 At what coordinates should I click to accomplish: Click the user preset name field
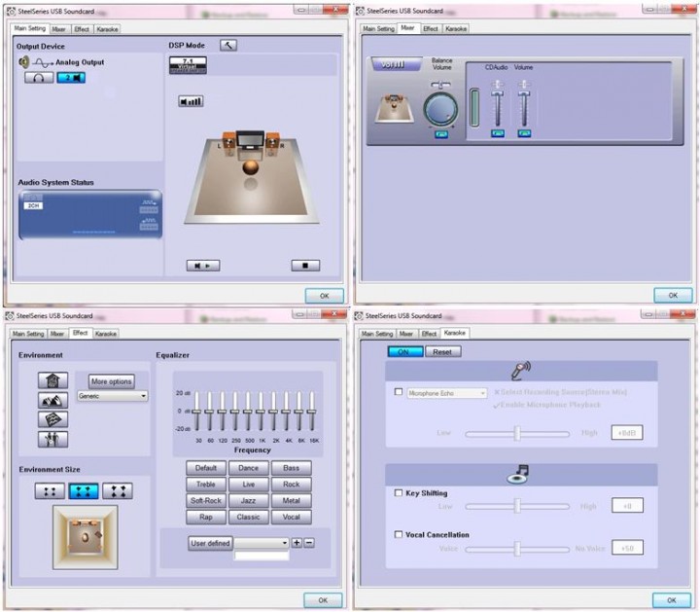click(262, 556)
